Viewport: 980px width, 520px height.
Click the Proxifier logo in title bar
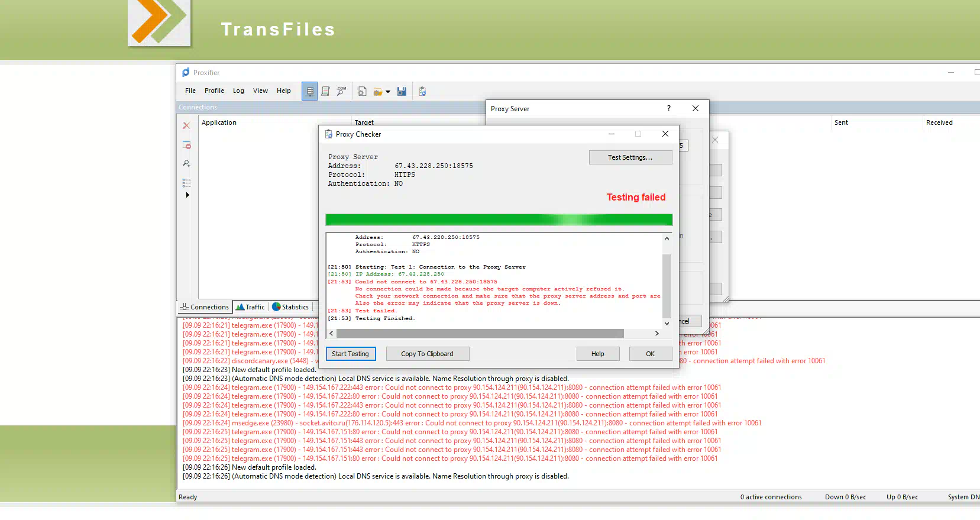186,72
